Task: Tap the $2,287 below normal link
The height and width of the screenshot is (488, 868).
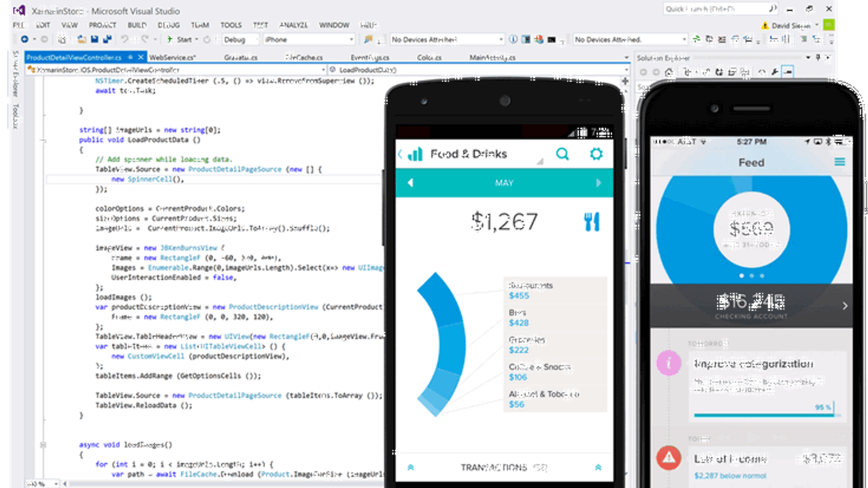Action: coord(730,476)
